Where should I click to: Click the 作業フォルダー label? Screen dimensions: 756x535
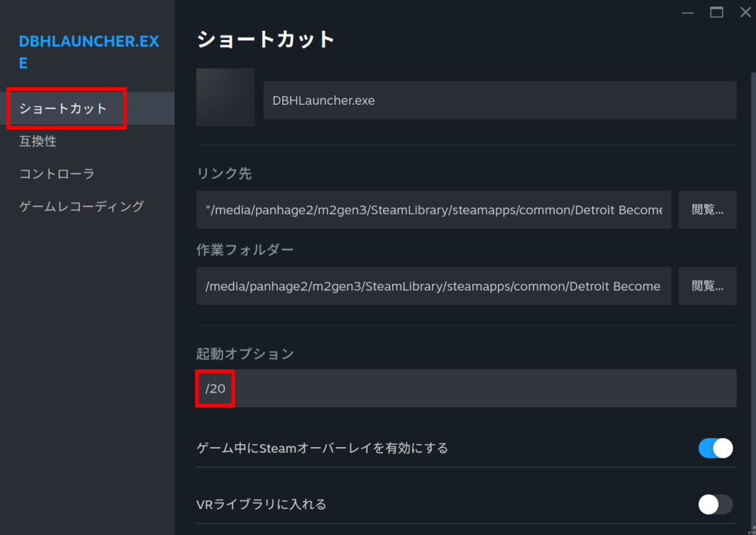(245, 250)
